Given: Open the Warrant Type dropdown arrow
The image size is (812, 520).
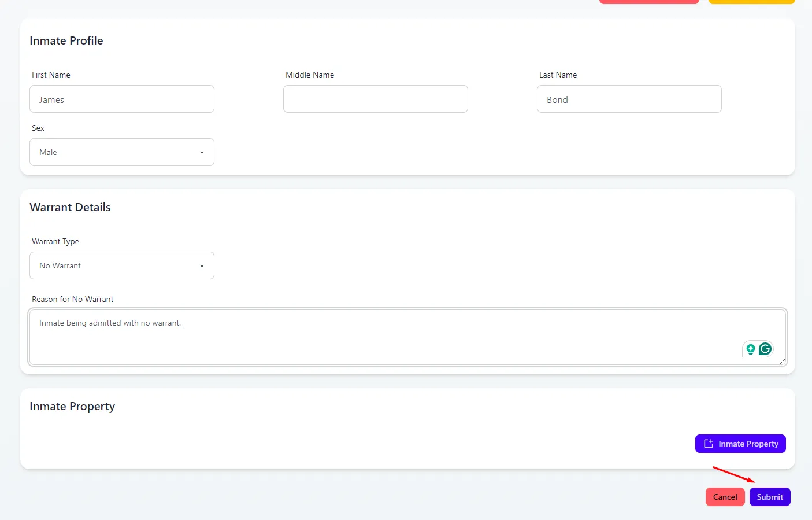Looking at the screenshot, I should (202, 266).
